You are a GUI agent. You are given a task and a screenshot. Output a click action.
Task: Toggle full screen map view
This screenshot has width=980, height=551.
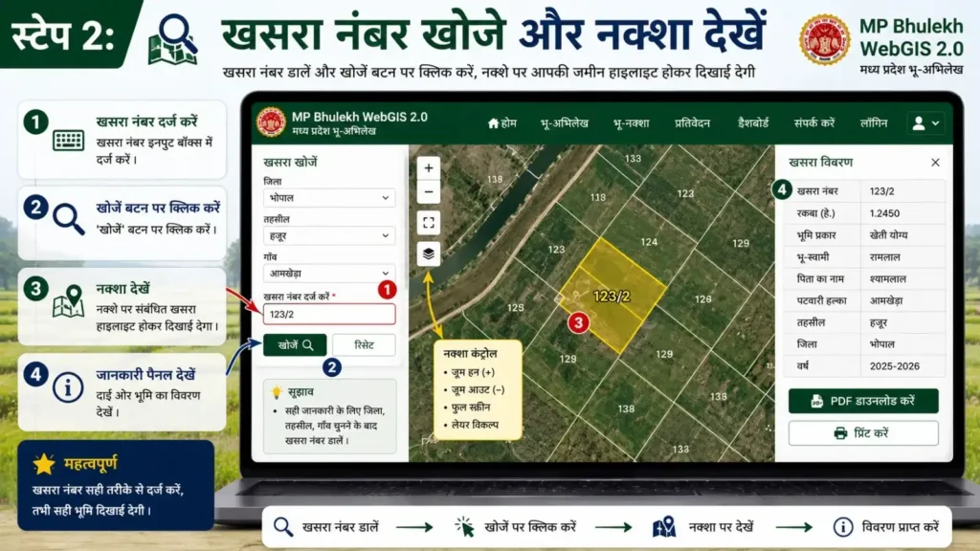coord(429,222)
